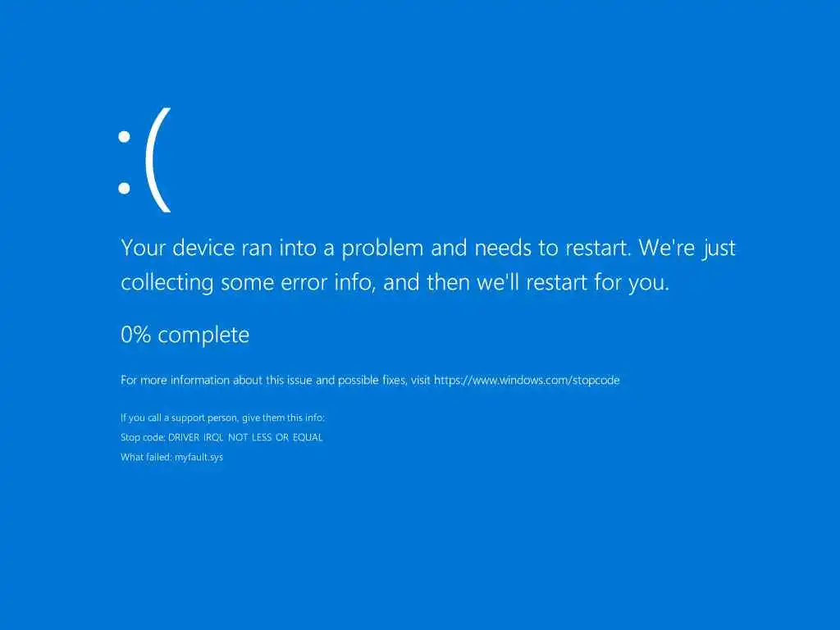
Task: Click 'give them this info' text
Action: pos(283,418)
